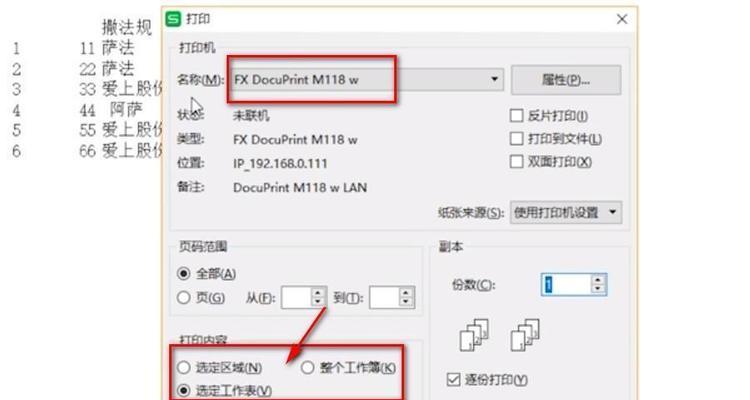Open the printer name dropdown
Screen dimensions: 750x400
[495, 79]
